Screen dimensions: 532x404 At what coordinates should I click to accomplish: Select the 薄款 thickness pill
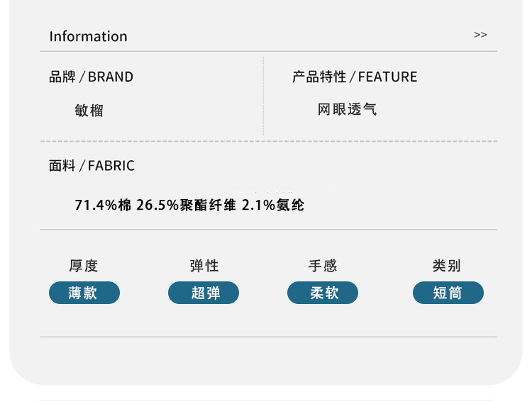[84, 293]
